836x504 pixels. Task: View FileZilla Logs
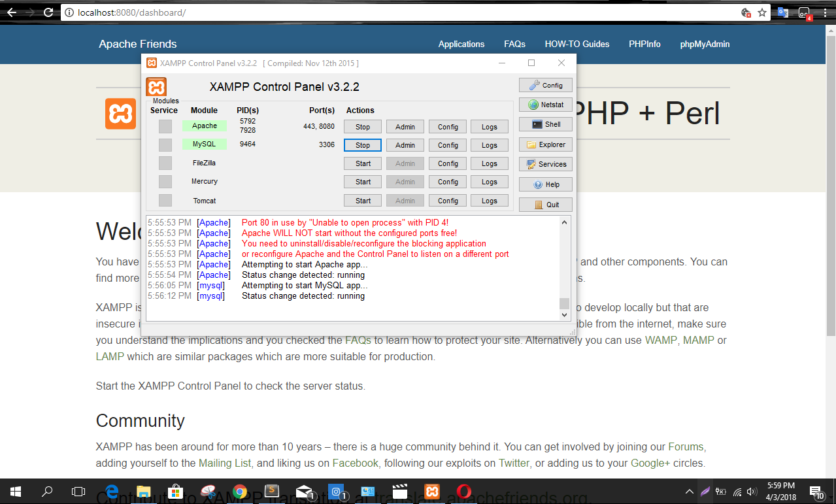click(490, 163)
